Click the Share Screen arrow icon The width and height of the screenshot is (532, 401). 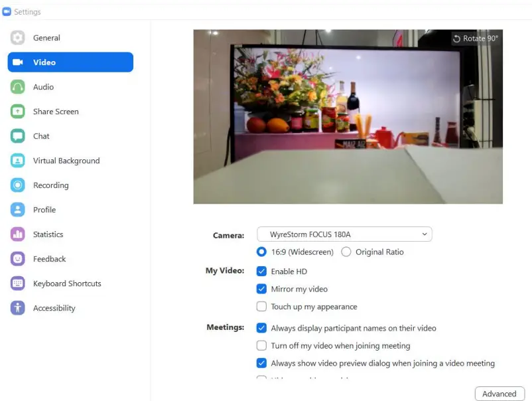click(x=18, y=112)
